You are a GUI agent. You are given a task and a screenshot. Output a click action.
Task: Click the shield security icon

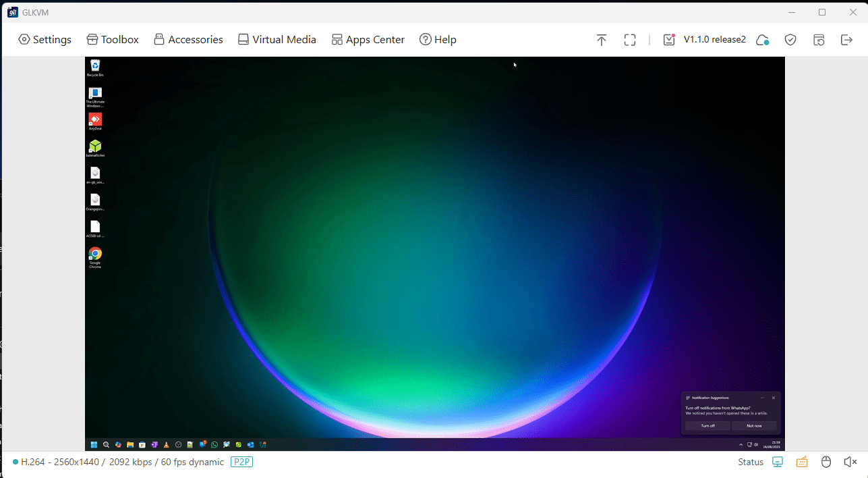click(x=790, y=40)
